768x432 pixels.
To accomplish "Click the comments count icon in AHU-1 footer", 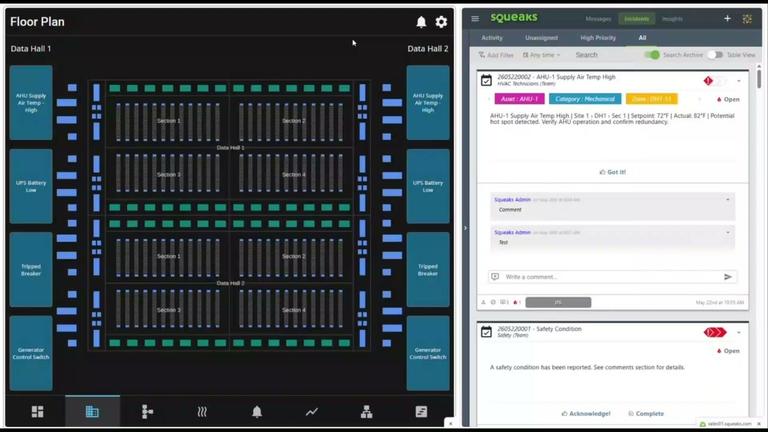I will point(504,302).
